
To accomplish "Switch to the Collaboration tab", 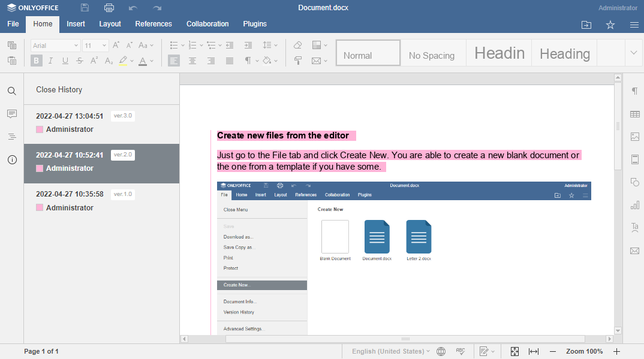I will tap(207, 24).
